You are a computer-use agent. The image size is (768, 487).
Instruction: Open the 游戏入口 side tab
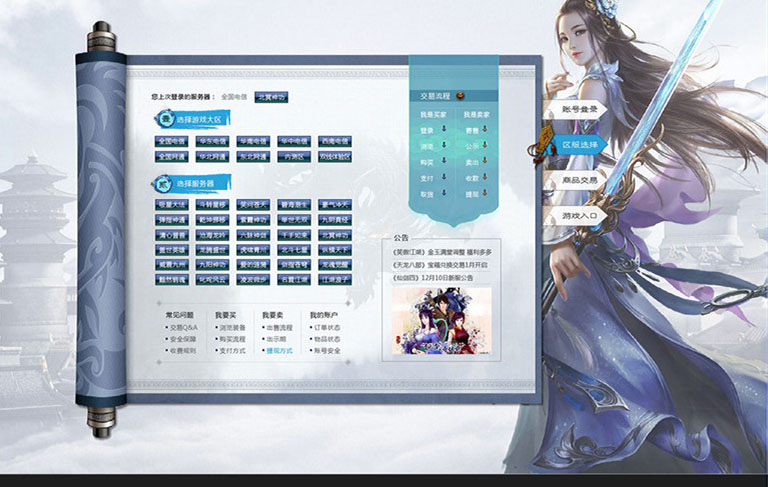tap(580, 216)
